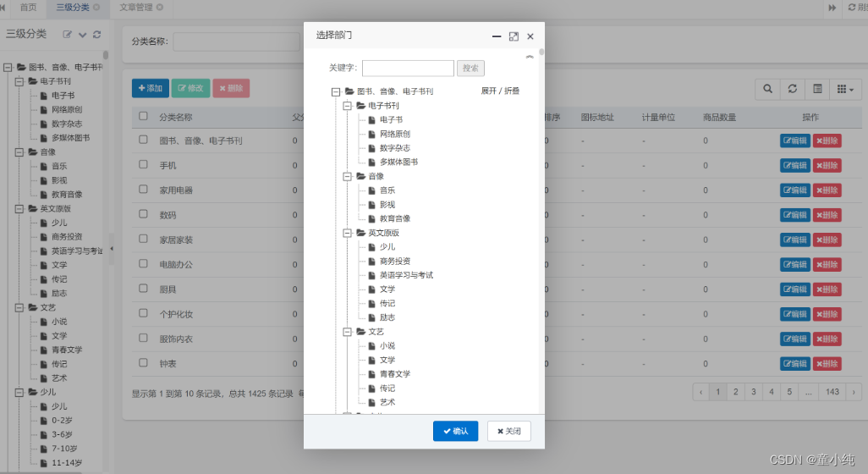The width and height of the screenshot is (868, 474).
Task: Click the search magnifier icon in table toolbar
Action: point(767,89)
